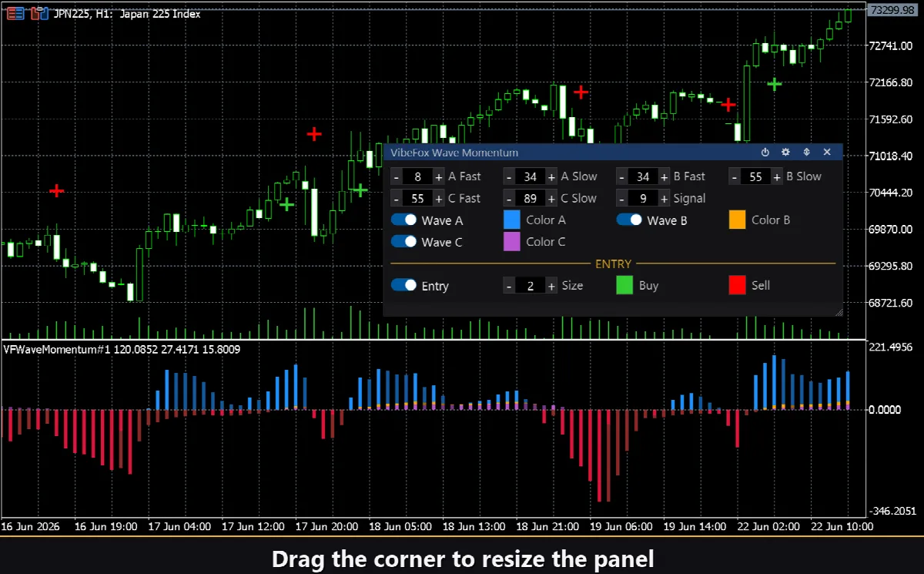Click the JPN225, H1 chart title text
924x574 pixels.
pos(126,13)
